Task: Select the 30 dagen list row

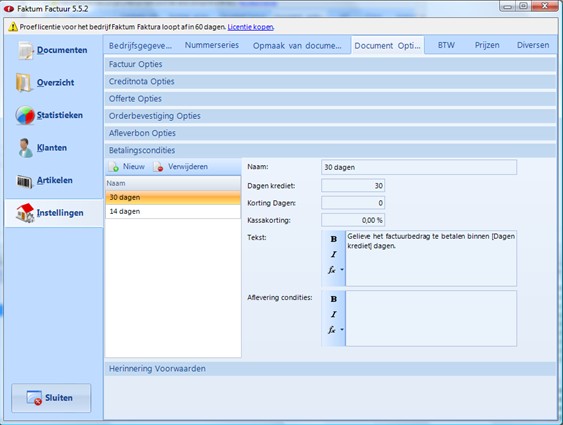Action: point(173,197)
